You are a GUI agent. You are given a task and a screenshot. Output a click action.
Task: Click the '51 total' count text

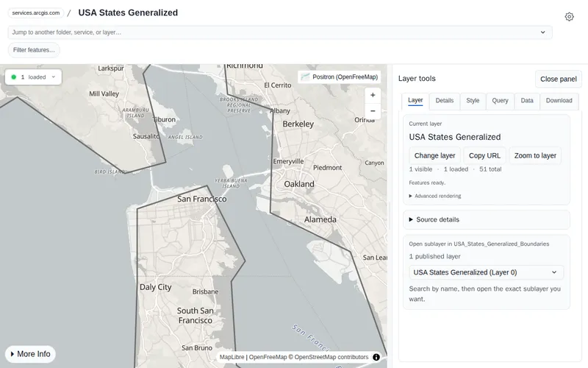(x=490, y=169)
